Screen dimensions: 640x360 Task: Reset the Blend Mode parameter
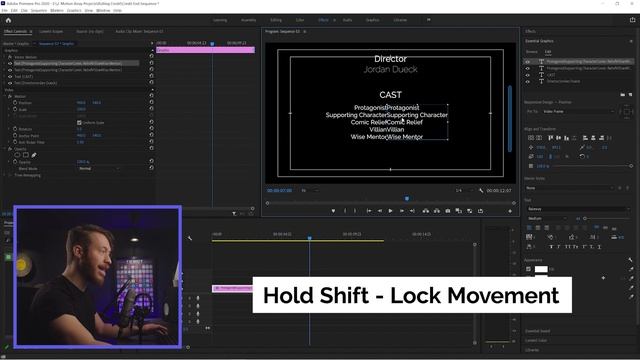[151, 168]
